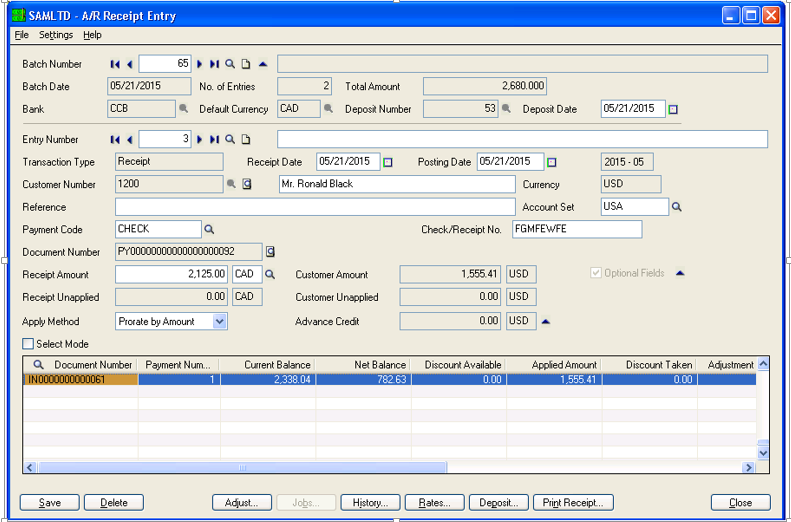Collapse the batch header using the arrow
The height and width of the screenshot is (522, 791).
pos(263,64)
